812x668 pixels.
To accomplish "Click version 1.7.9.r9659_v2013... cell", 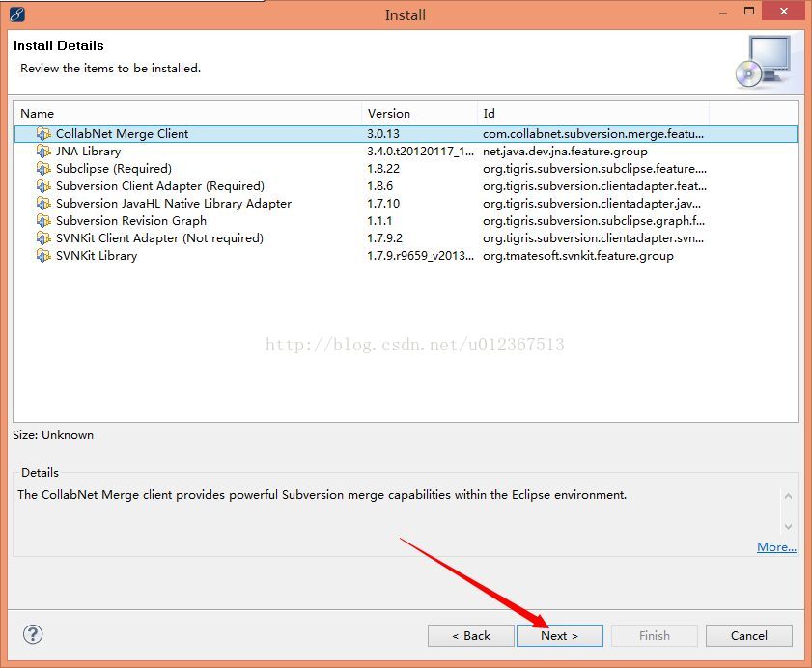I will click(420, 255).
